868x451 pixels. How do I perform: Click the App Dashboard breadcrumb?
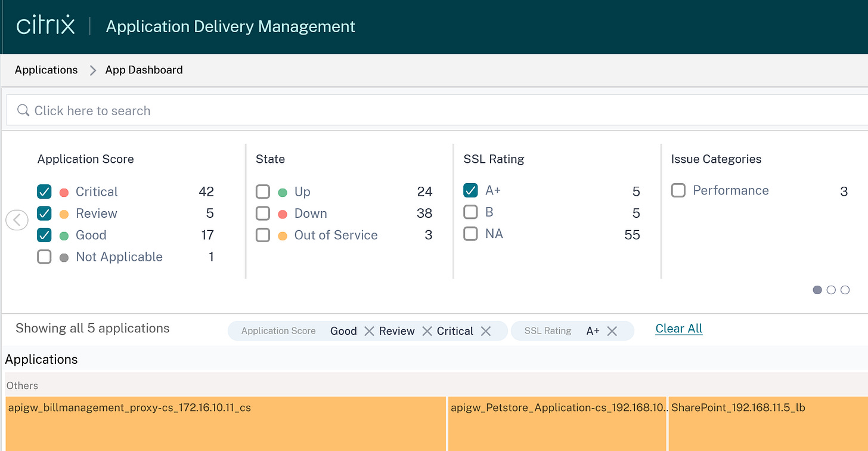coord(144,70)
